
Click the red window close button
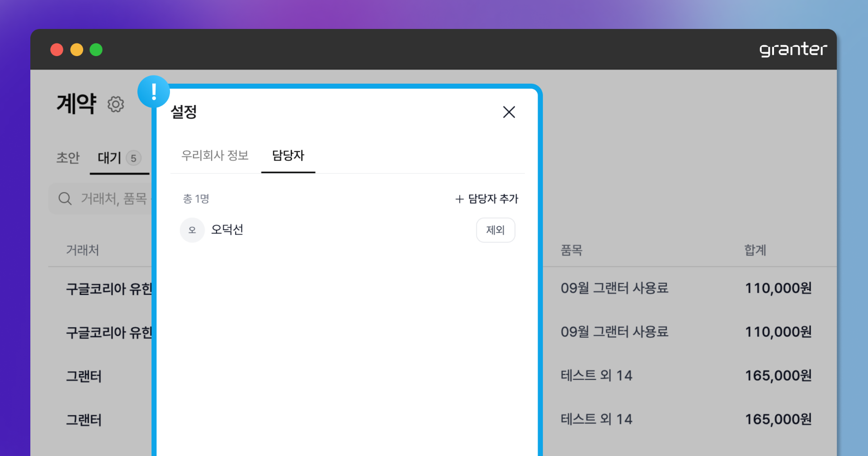(57, 49)
